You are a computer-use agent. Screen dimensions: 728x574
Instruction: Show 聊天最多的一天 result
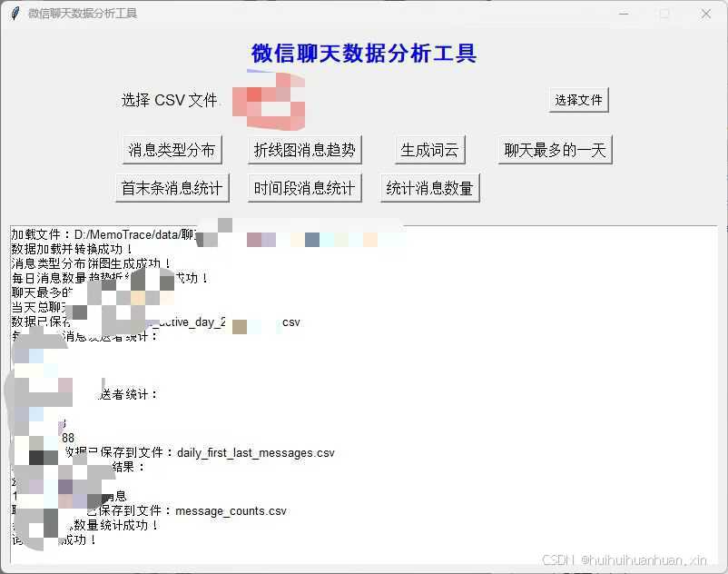coord(555,150)
